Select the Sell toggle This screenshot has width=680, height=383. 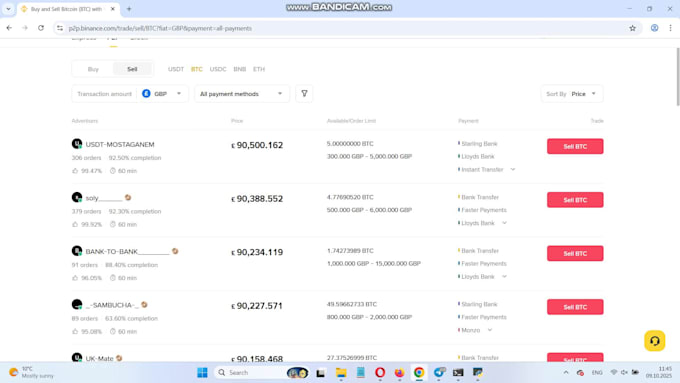[x=132, y=69]
